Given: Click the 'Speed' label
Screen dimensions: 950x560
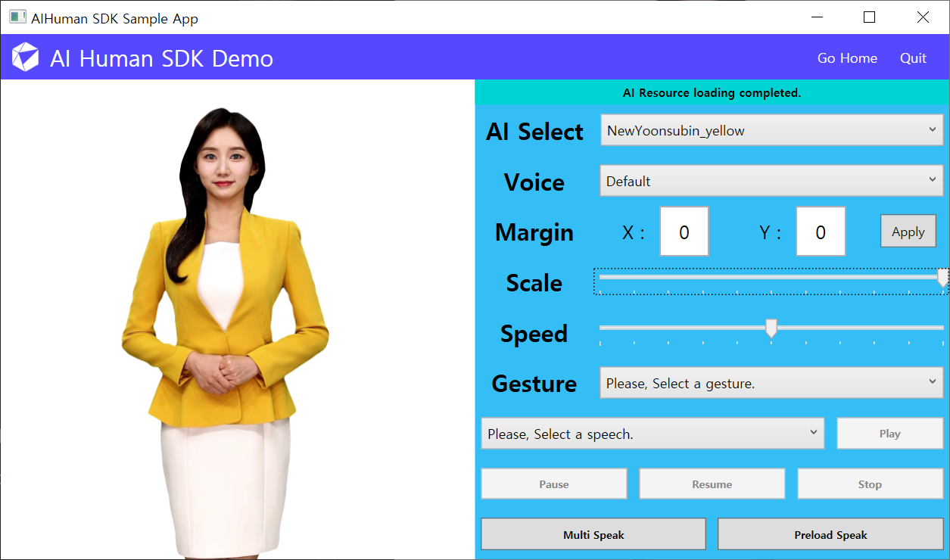Looking at the screenshot, I should pyautogui.click(x=534, y=334).
